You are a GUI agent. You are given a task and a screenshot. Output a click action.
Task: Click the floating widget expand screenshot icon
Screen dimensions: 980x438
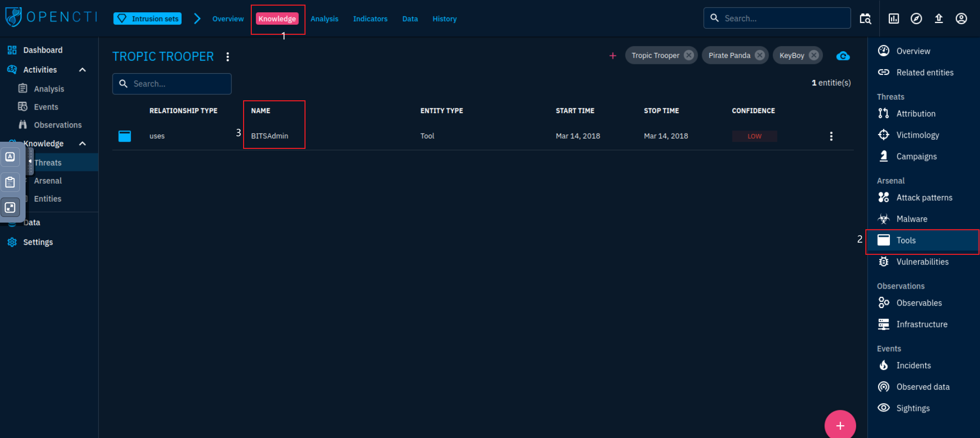pos(10,207)
